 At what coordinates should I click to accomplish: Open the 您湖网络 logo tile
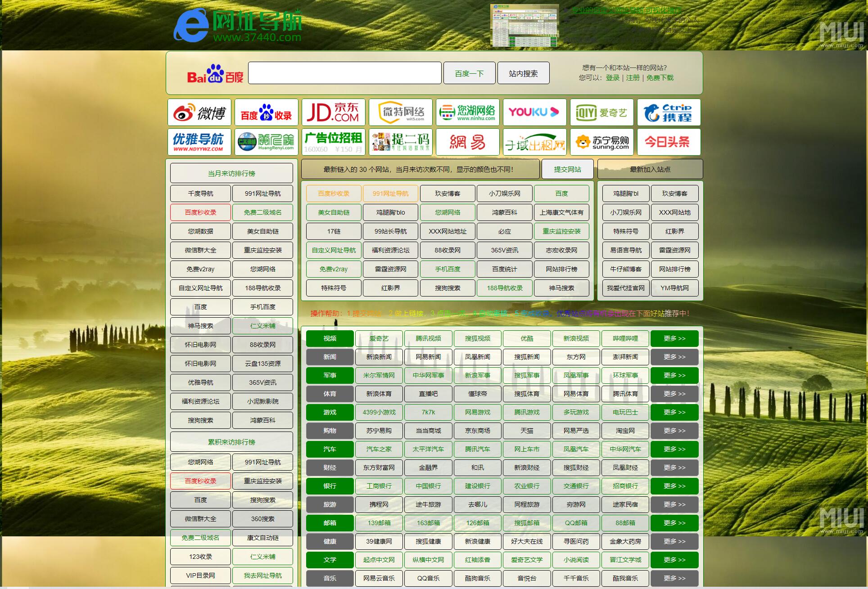pyautogui.click(x=468, y=112)
